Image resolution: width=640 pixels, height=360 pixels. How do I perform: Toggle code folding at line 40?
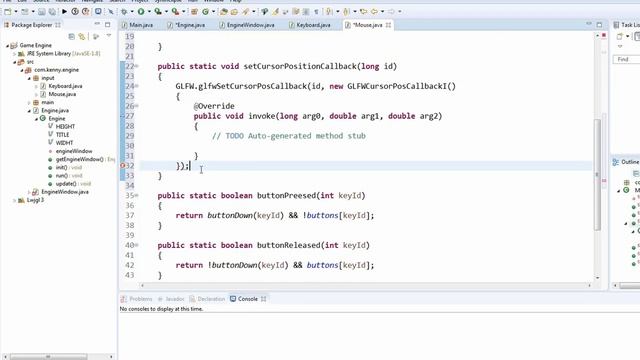point(137,245)
